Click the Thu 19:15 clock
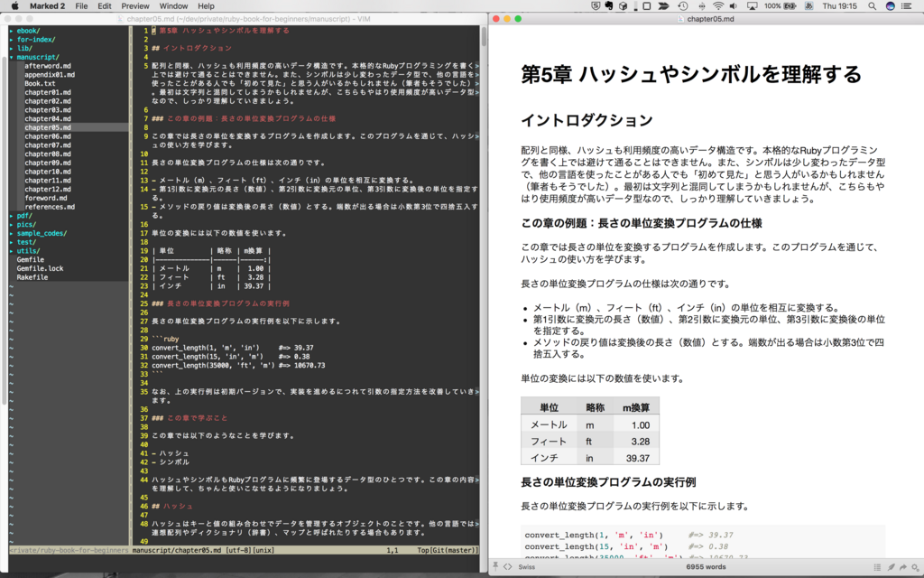Viewport: 924px width, 578px height. [840, 6]
